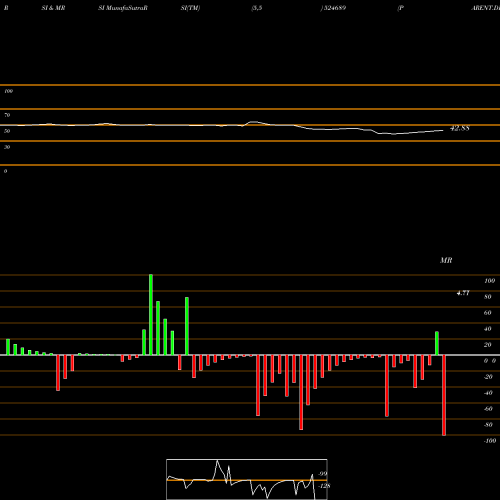Click the lone green bar before final red bar
This screenshot has width=500, height=500.
point(437,343)
